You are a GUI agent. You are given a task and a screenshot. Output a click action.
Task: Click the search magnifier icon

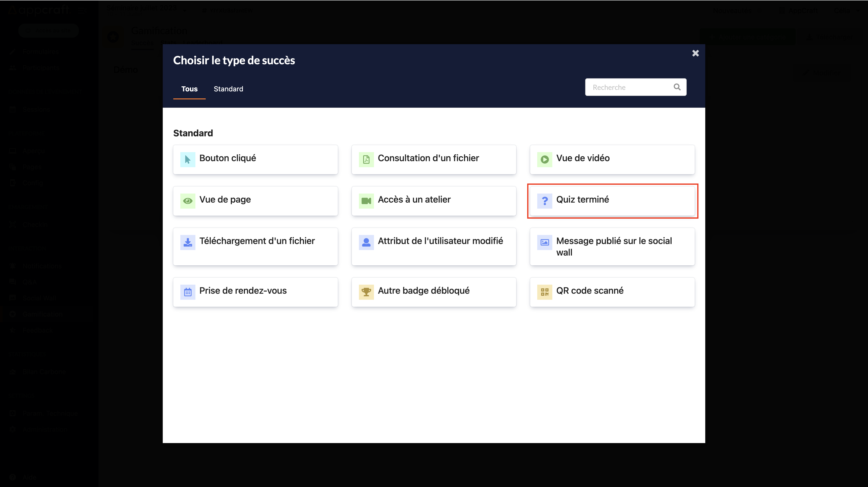pyautogui.click(x=677, y=87)
